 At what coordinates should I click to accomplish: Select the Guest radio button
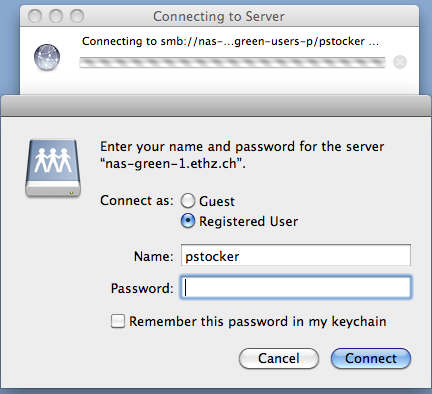point(188,201)
